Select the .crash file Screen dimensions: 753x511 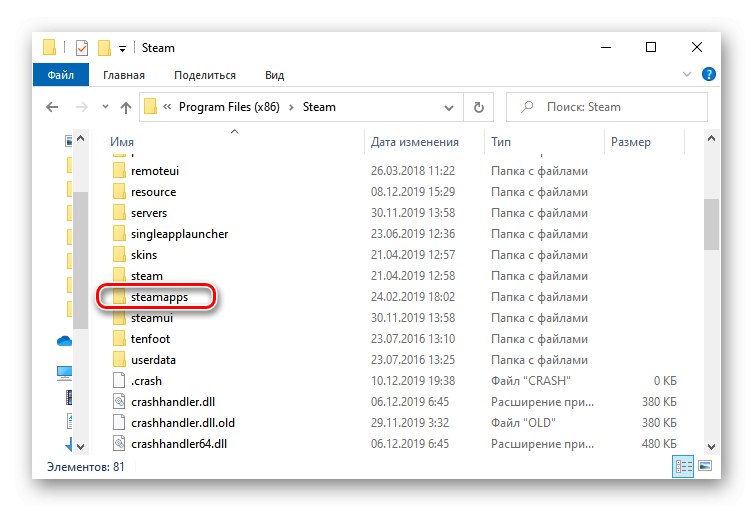tap(146, 381)
